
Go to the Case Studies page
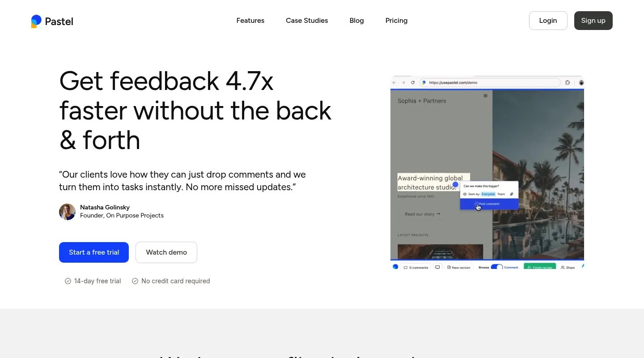coord(307,21)
